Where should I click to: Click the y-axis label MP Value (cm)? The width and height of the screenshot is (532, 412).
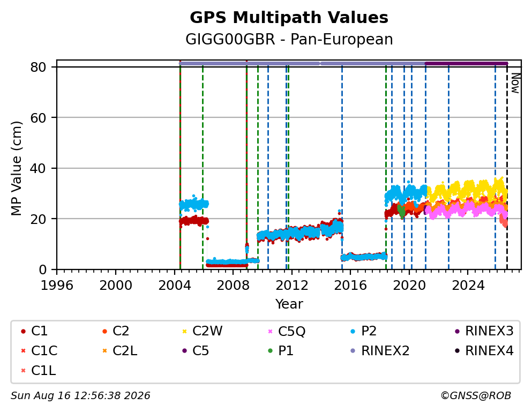pos(16,168)
